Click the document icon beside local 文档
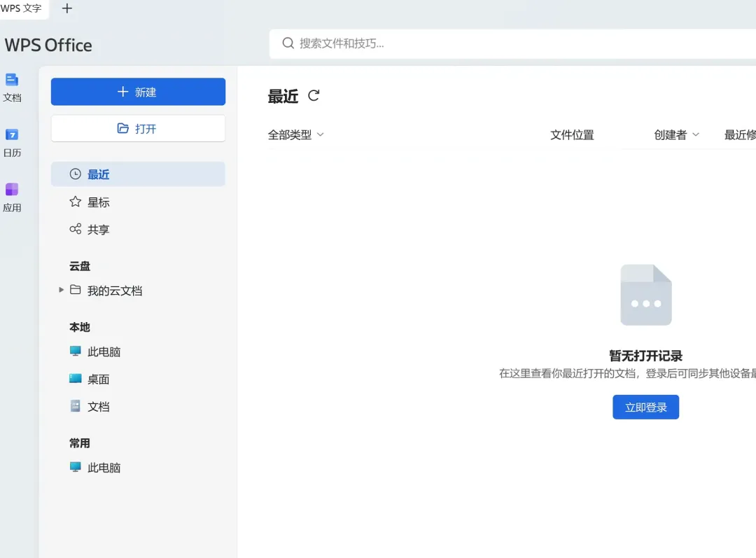Viewport: 756px width, 558px height. click(75, 406)
